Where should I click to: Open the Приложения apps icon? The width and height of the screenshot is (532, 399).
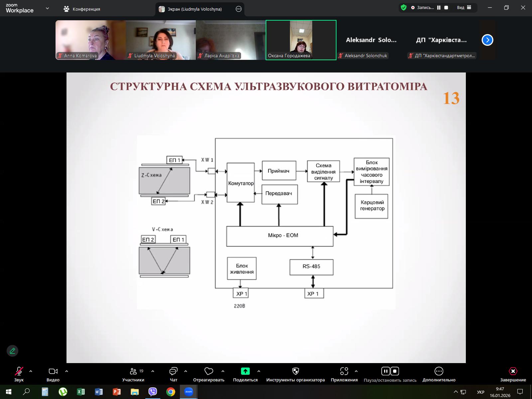tap(344, 371)
